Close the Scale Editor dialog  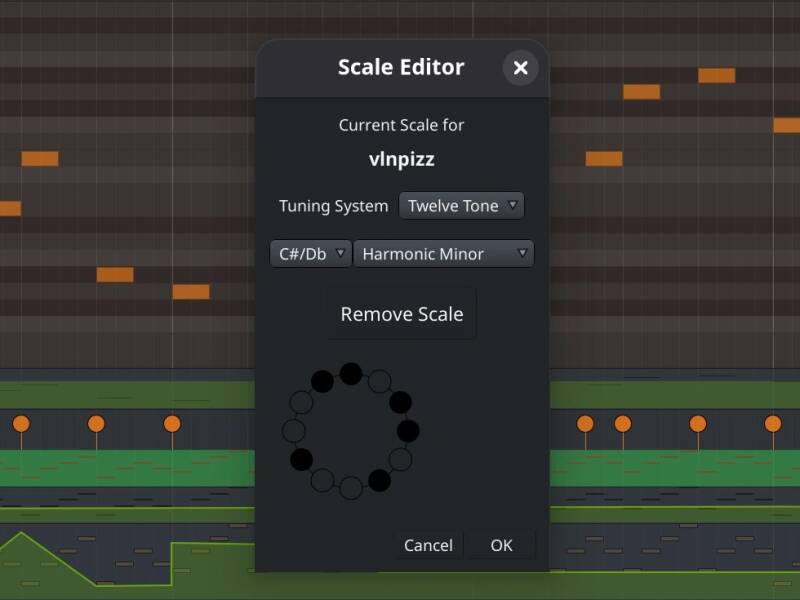pyautogui.click(x=520, y=67)
